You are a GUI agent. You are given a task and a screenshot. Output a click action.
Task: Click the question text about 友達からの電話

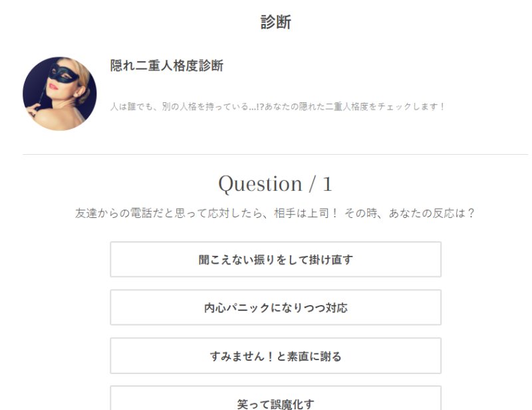click(x=275, y=213)
